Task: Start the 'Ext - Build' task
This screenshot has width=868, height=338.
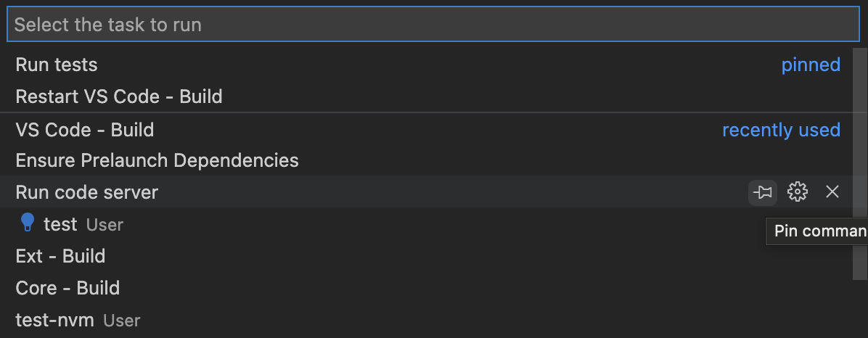Action: click(60, 256)
